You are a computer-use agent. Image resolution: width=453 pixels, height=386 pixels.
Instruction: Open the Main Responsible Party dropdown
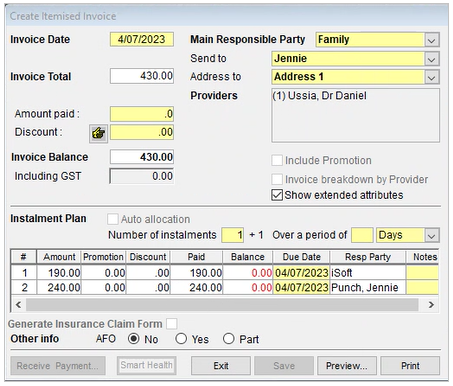(432, 40)
